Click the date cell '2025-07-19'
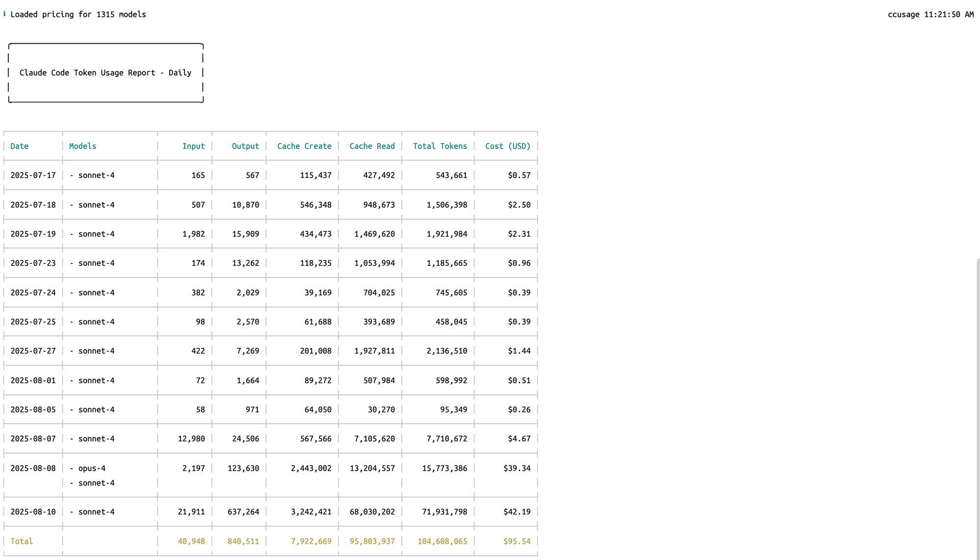 [x=33, y=234]
